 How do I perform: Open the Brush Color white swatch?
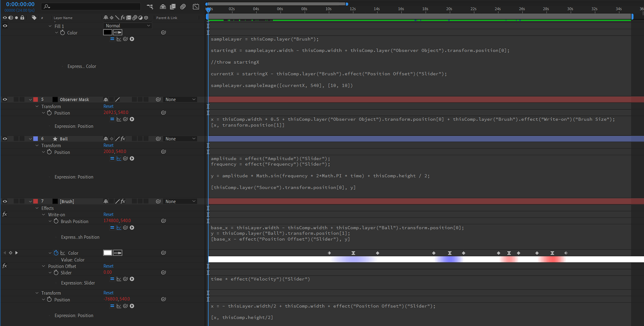coord(108,252)
